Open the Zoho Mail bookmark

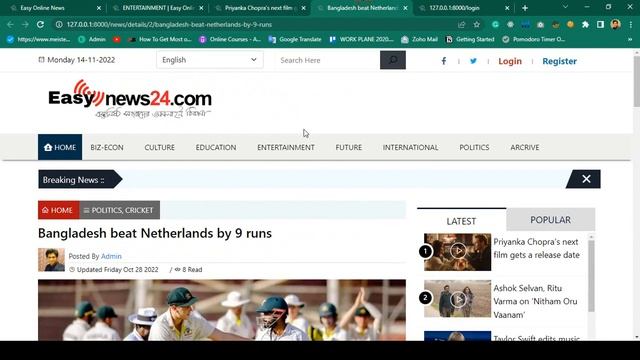[x=419, y=40]
